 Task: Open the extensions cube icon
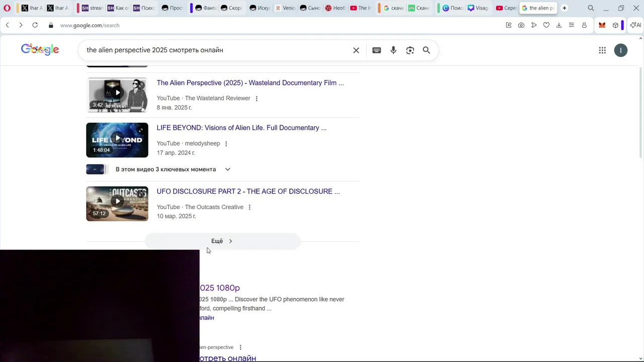[615, 25]
